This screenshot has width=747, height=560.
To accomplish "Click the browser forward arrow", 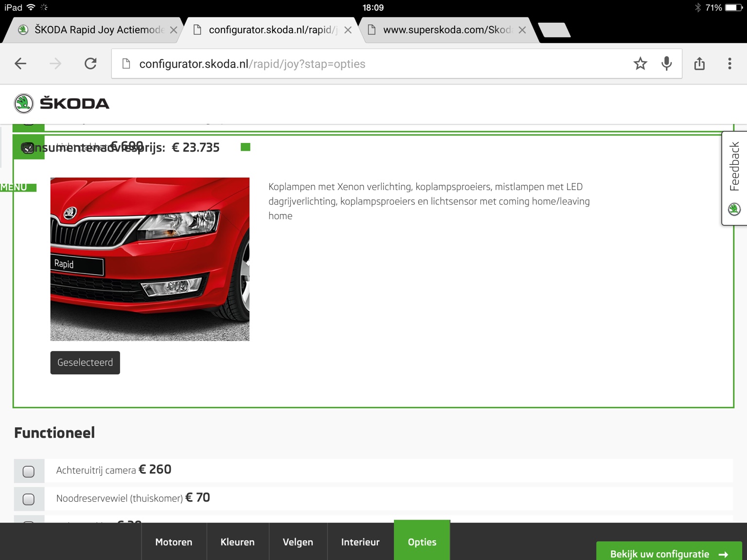I will point(55,64).
